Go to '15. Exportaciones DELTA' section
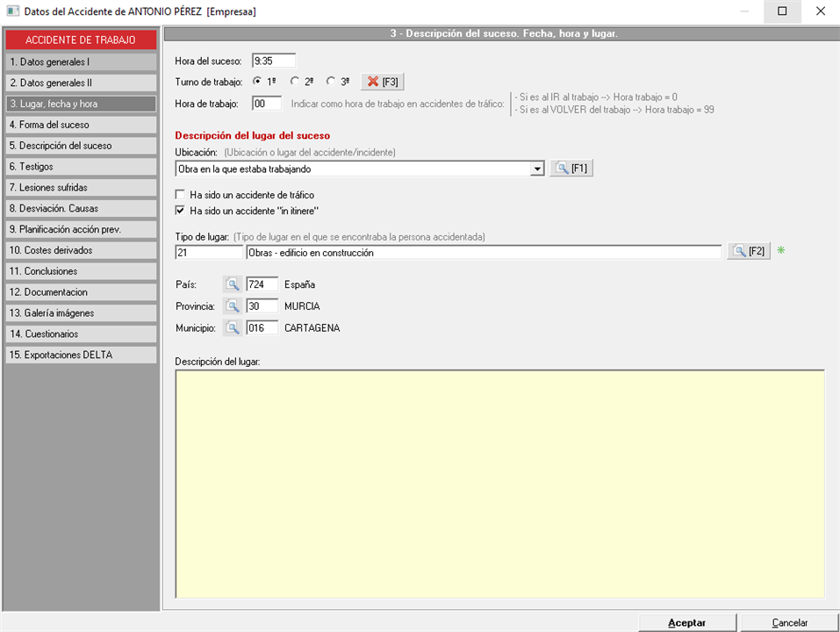 pyautogui.click(x=80, y=355)
